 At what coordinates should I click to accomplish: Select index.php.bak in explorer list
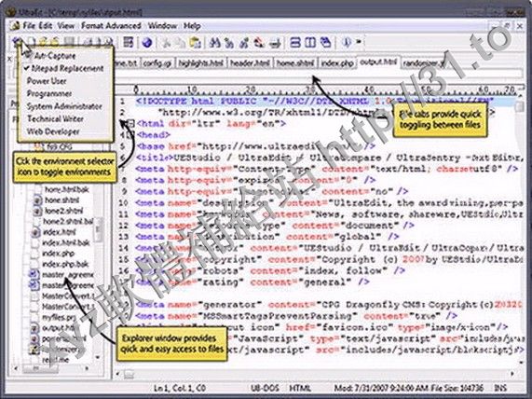tap(65, 264)
